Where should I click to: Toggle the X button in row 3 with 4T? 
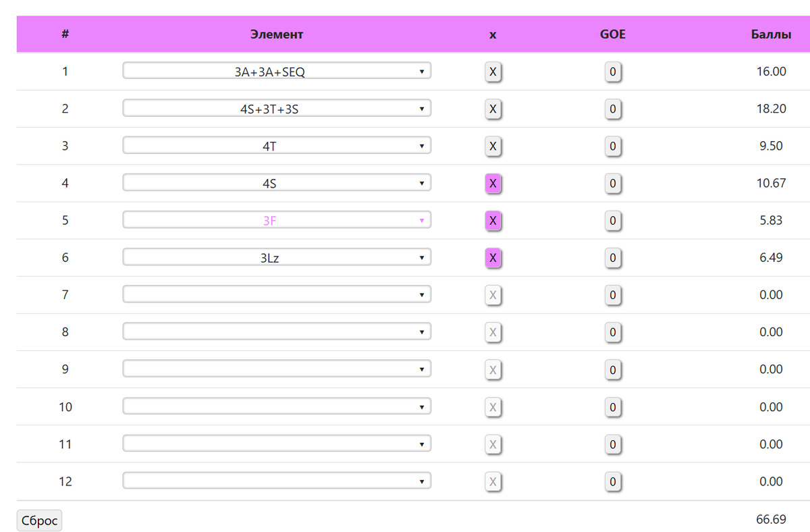pos(493,146)
